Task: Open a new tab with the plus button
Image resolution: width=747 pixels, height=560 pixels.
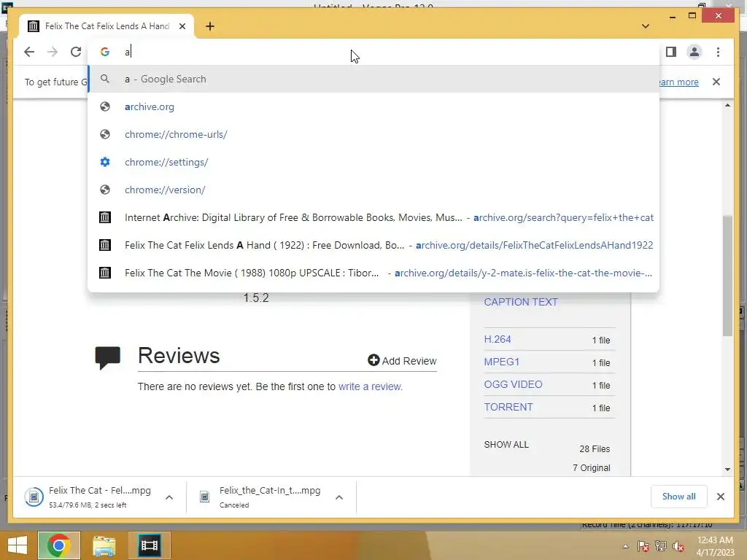Action: (210, 26)
